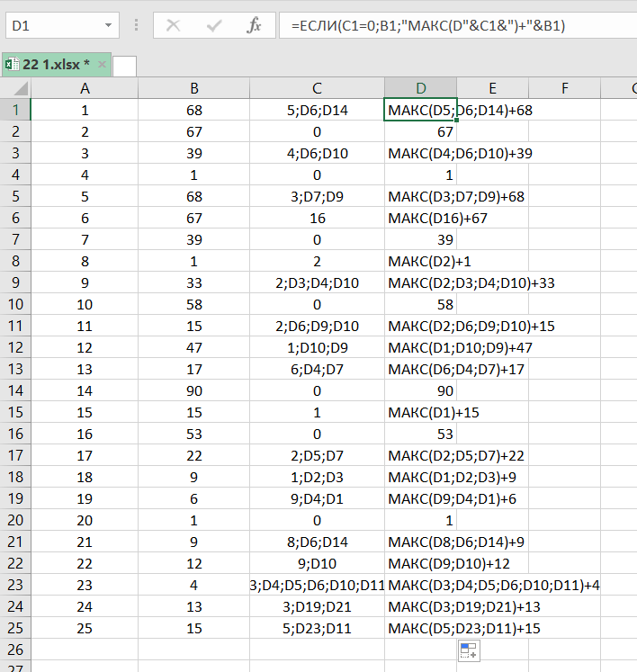Select cell B14 with value 90
The width and height of the screenshot is (637, 672).
[x=193, y=390]
